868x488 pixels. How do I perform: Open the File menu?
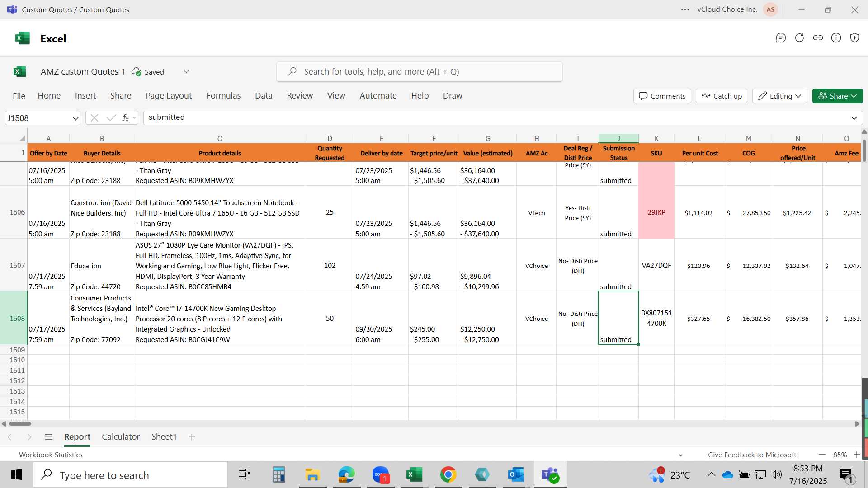(x=19, y=96)
